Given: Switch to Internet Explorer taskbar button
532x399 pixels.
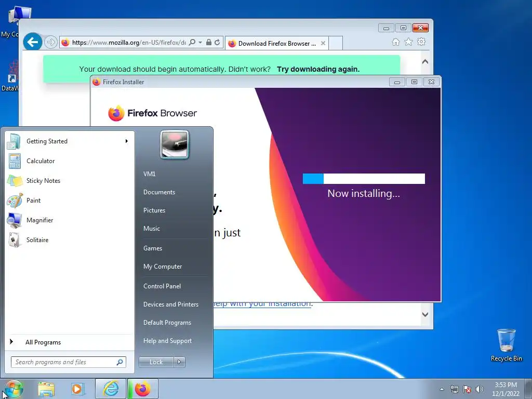Looking at the screenshot, I should (x=111, y=389).
